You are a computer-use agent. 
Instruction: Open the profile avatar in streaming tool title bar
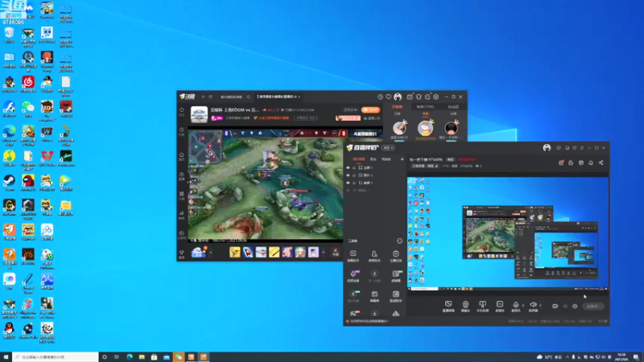tap(547, 148)
